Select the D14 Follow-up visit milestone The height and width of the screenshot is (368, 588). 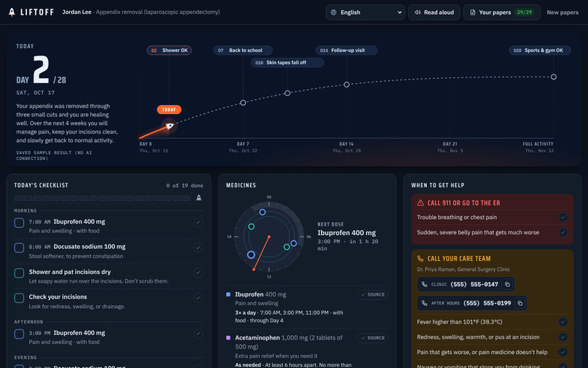tap(347, 50)
